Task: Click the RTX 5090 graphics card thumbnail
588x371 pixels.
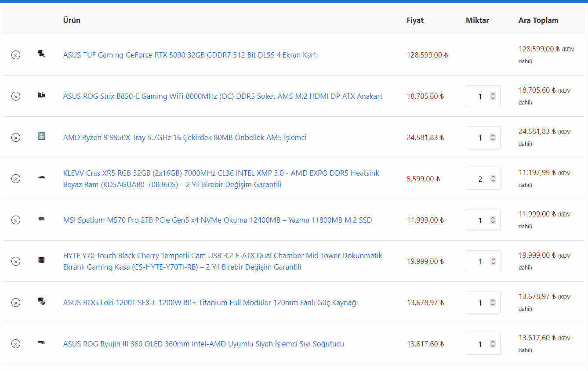Action: (x=42, y=54)
